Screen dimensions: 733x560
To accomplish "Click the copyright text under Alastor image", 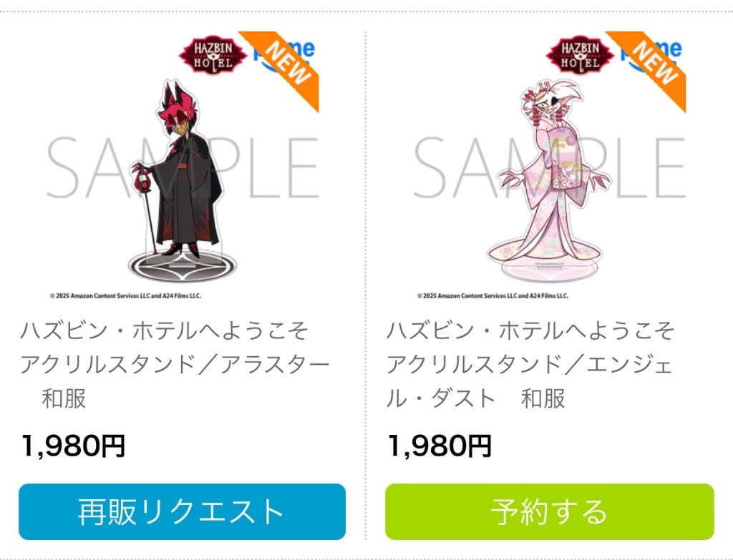I will click(125, 295).
